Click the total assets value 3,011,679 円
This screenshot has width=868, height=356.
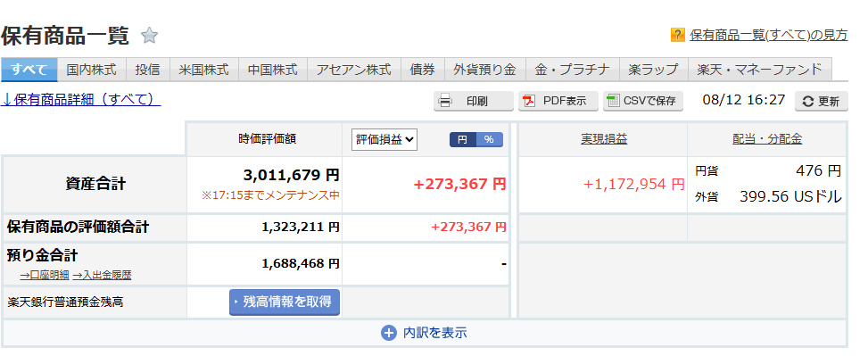click(291, 176)
